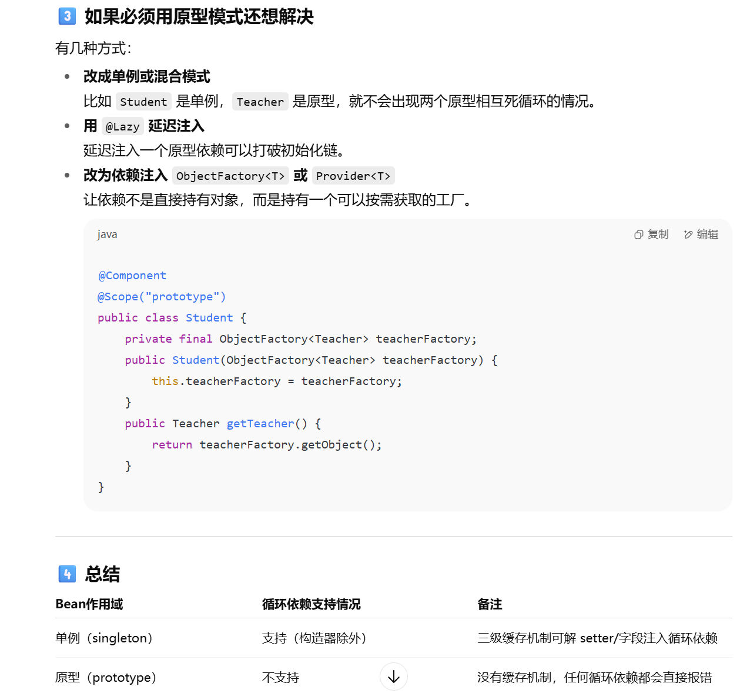
Task: Click the blue number 4 emoji beside 总结
Action: point(67,574)
